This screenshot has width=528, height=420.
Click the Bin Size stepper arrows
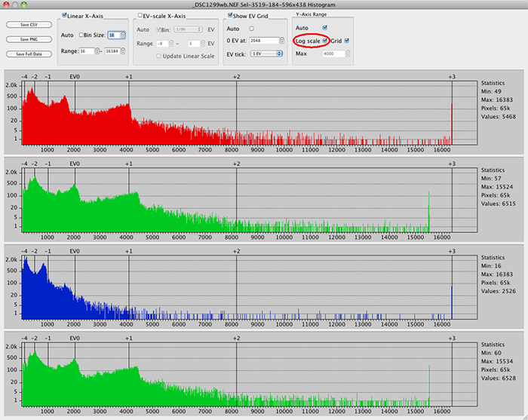pyautogui.click(x=123, y=35)
